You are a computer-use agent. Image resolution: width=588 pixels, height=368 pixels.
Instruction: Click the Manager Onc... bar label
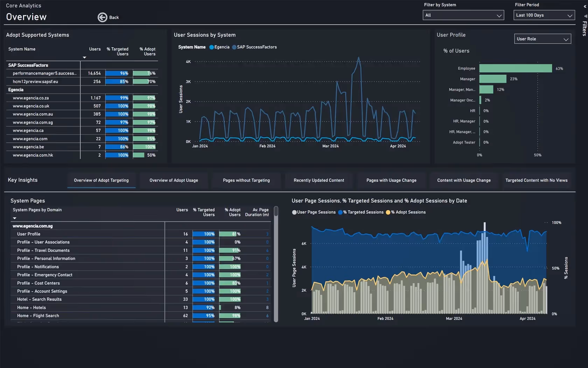[x=462, y=100]
